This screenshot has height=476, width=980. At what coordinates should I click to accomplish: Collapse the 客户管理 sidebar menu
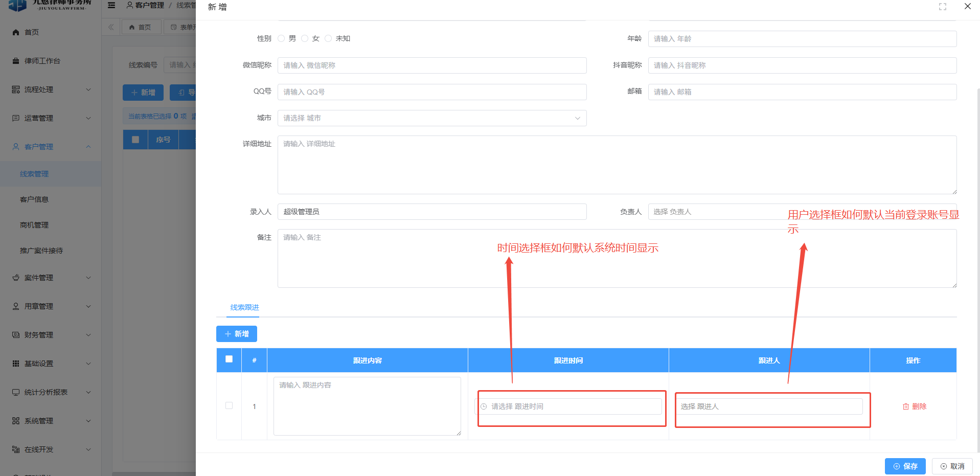[51, 147]
